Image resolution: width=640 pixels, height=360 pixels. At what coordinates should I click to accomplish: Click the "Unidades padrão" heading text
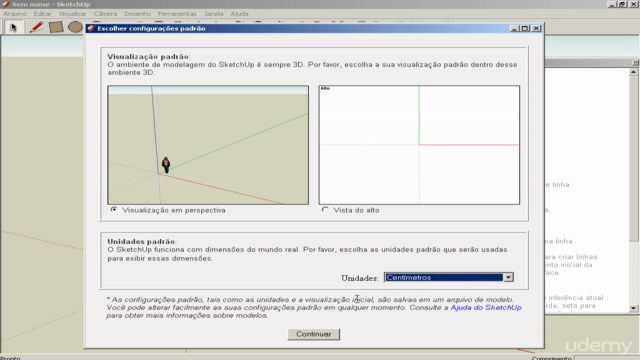coord(142,242)
